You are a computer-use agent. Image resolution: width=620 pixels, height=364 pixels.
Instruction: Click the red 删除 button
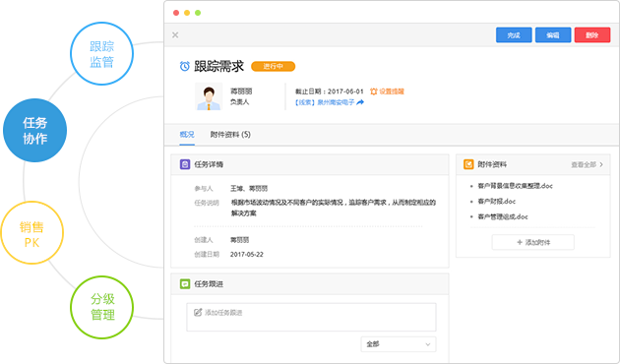click(x=591, y=35)
